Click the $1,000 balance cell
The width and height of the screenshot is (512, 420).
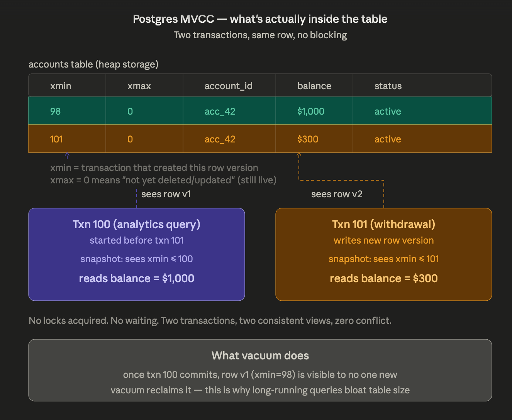point(311,111)
